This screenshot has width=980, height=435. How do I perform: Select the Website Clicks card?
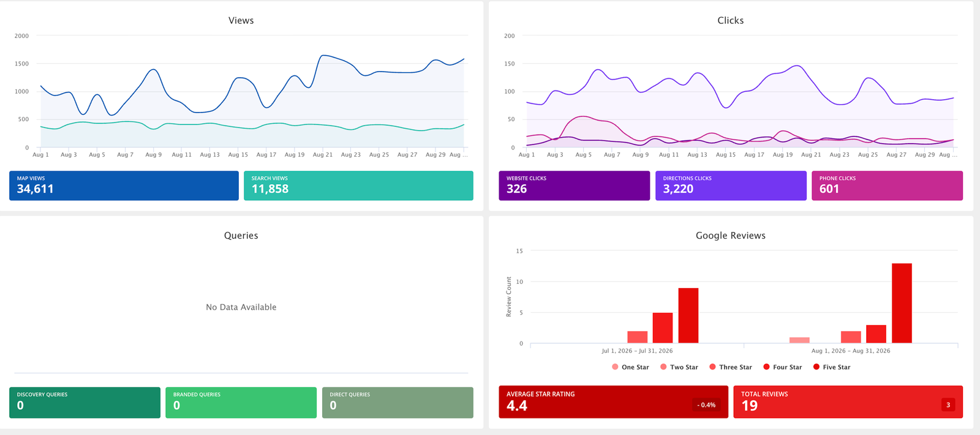(x=574, y=185)
